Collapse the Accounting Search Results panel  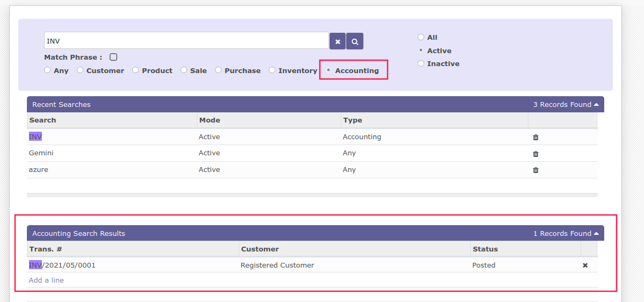pyautogui.click(x=596, y=233)
